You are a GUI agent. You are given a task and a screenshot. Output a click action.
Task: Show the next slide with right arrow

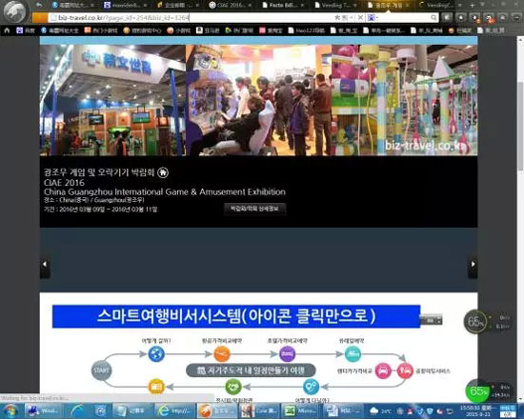(473, 264)
